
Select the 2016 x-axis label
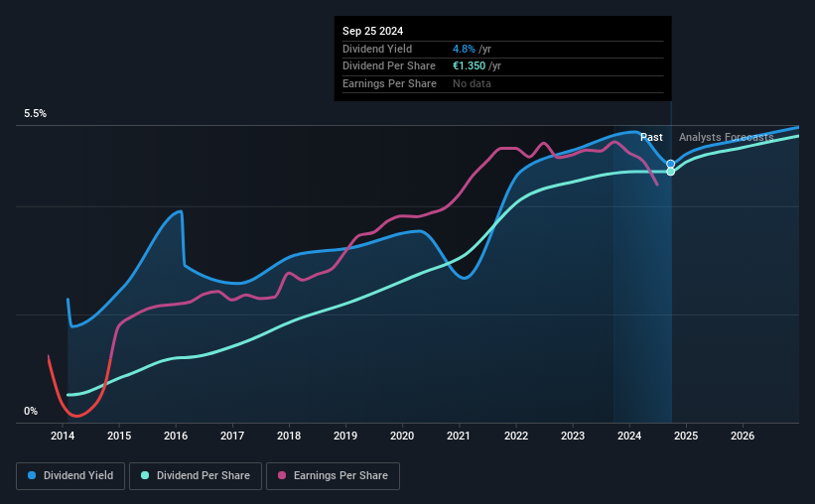pos(176,436)
